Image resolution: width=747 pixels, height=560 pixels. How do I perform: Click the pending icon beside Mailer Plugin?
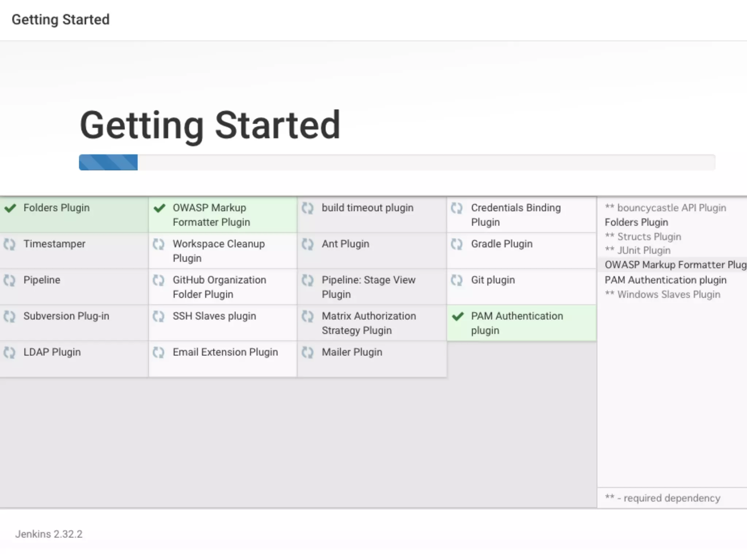tap(307, 353)
